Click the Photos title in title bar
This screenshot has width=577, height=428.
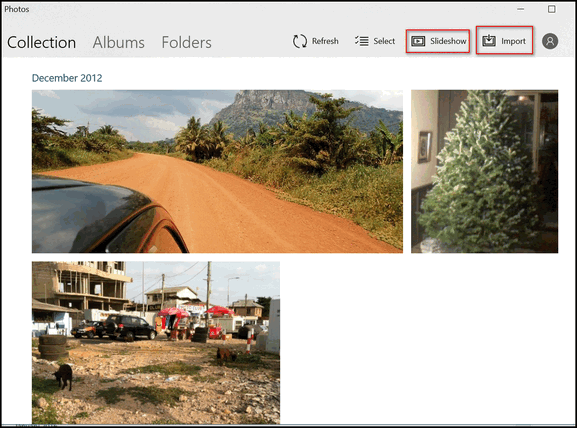click(17, 9)
